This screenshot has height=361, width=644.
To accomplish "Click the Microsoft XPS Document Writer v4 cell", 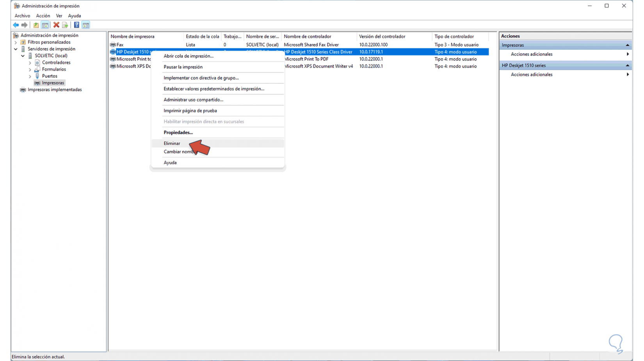I will [x=318, y=66].
